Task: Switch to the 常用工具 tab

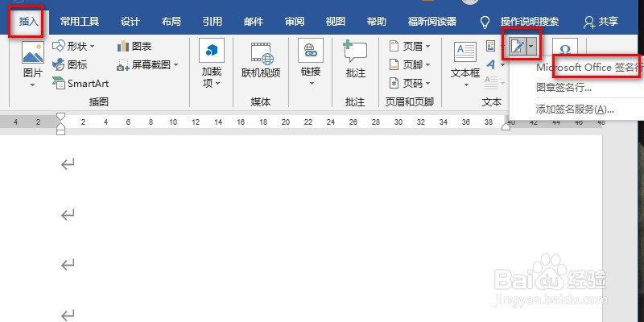Action: click(x=80, y=22)
